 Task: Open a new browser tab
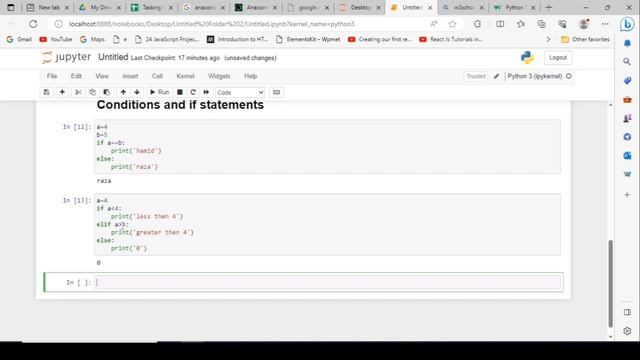(549, 7)
